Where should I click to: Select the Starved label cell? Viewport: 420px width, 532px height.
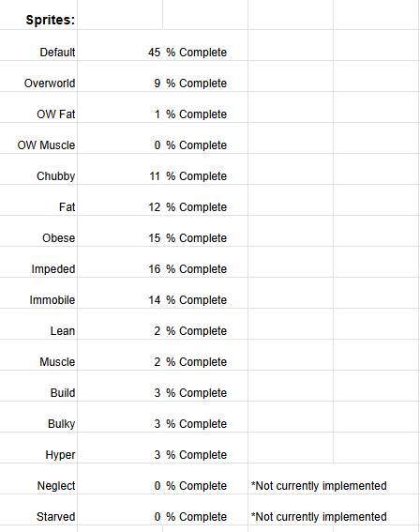(x=38, y=509)
